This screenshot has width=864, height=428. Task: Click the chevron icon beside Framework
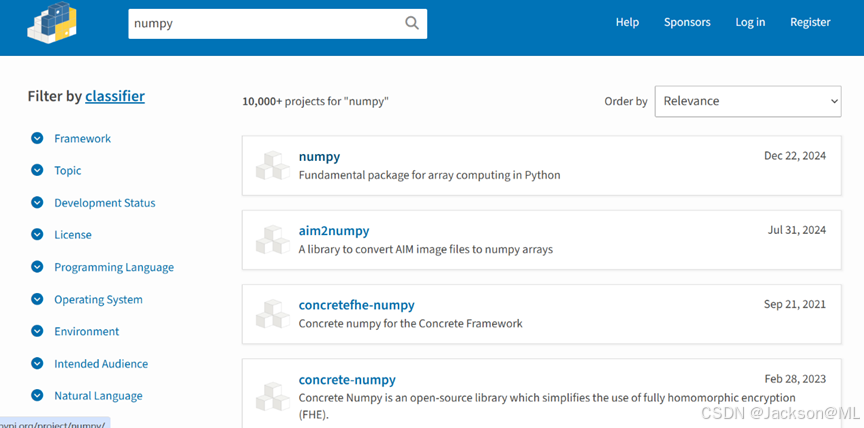click(37, 139)
